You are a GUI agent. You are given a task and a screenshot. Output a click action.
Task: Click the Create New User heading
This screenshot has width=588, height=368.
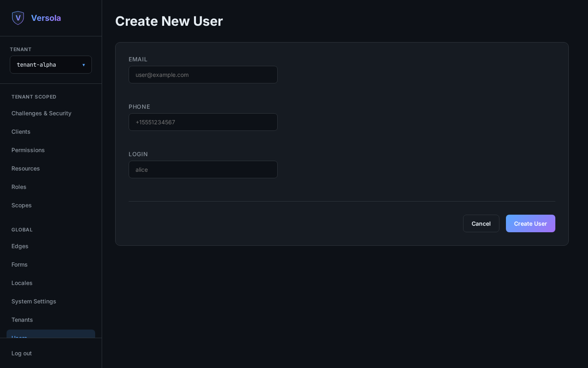click(169, 21)
